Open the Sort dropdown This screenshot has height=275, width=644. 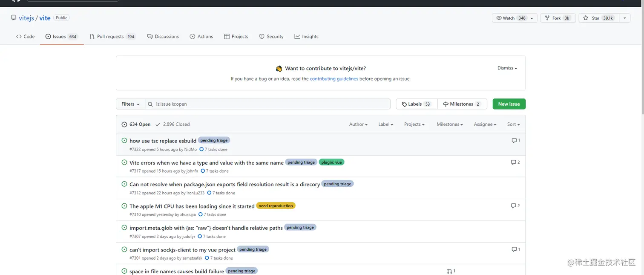[513, 124]
